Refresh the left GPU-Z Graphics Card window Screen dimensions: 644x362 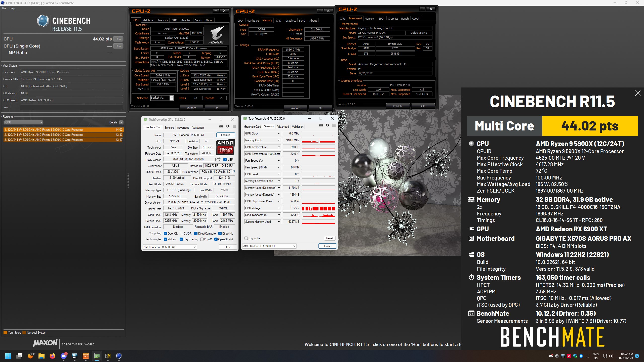click(228, 126)
